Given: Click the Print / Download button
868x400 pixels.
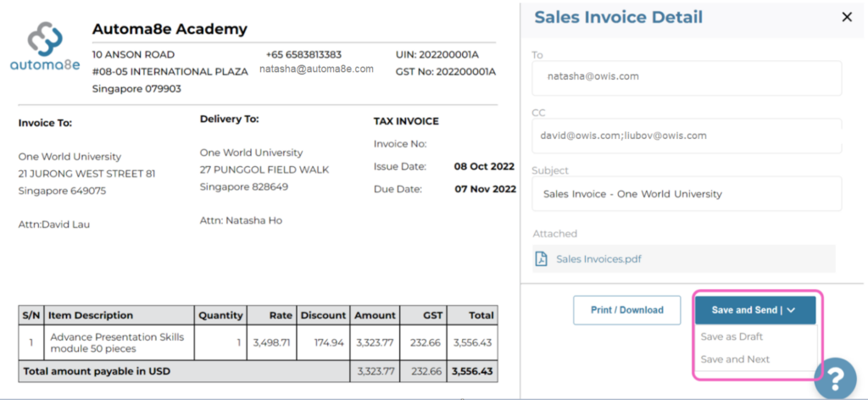Looking at the screenshot, I should click(x=626, y=310).
